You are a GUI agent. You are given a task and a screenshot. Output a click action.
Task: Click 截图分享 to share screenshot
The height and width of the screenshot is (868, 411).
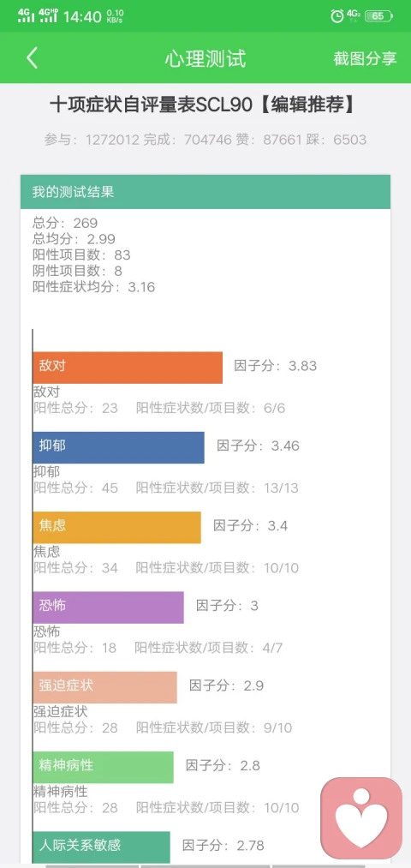365,58
